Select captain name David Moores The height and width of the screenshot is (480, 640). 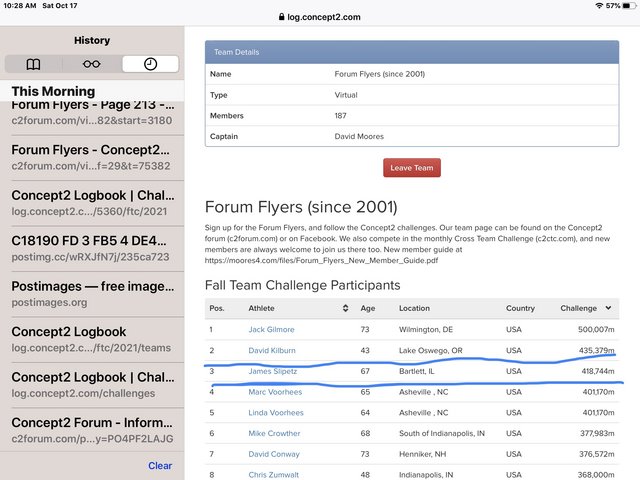(359, 136)
